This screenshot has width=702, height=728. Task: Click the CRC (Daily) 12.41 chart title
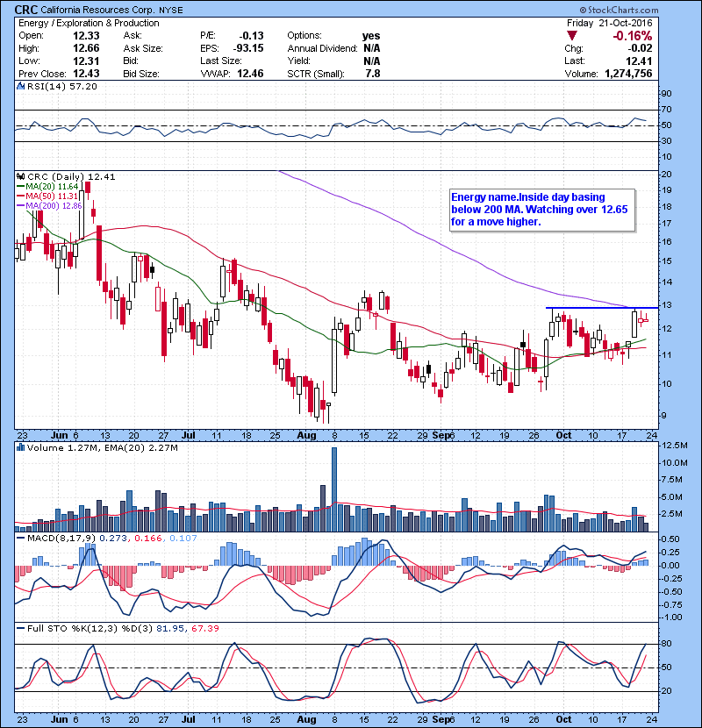pyautogui.click(x=71, y=177)
